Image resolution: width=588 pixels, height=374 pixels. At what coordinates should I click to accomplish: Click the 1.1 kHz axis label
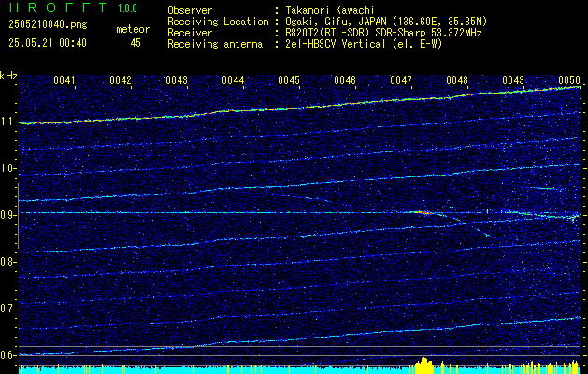(x=7, y=122)
